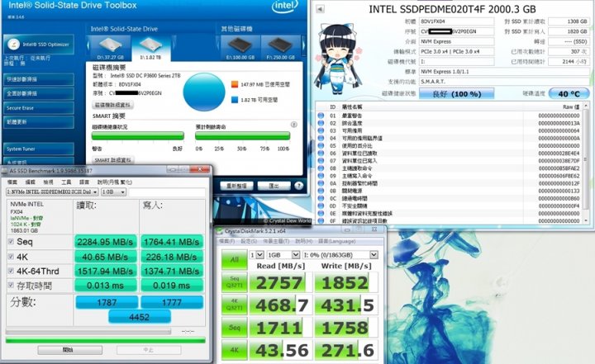Screen dimensions: 595x364
Task: Select the E:\ 100.00 GB drive icon
Action: [240, 49]
